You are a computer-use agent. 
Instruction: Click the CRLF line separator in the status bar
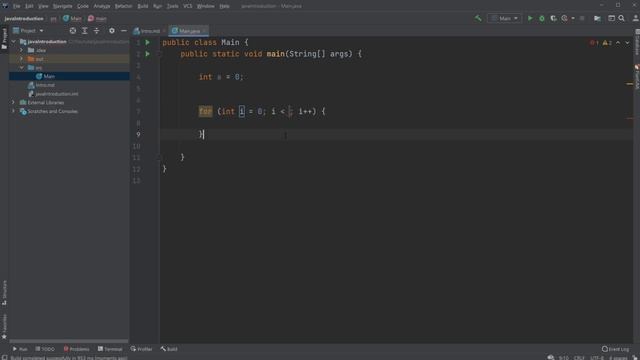tap(579, 358)
